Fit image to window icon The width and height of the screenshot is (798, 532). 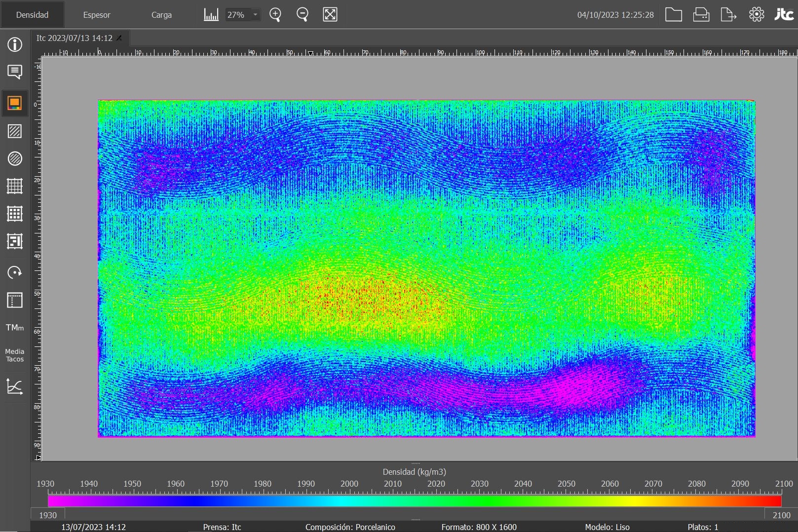(x=330, y=15)
